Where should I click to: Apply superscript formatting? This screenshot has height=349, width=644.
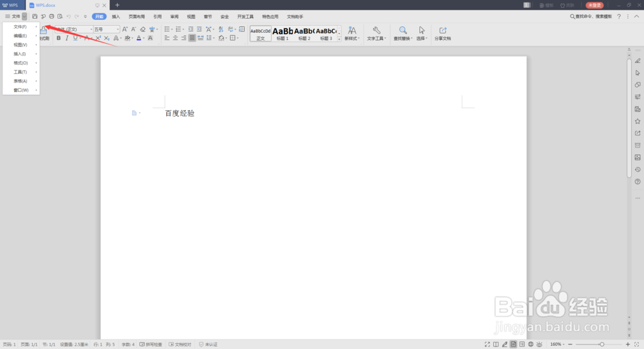tap(98, 38)
